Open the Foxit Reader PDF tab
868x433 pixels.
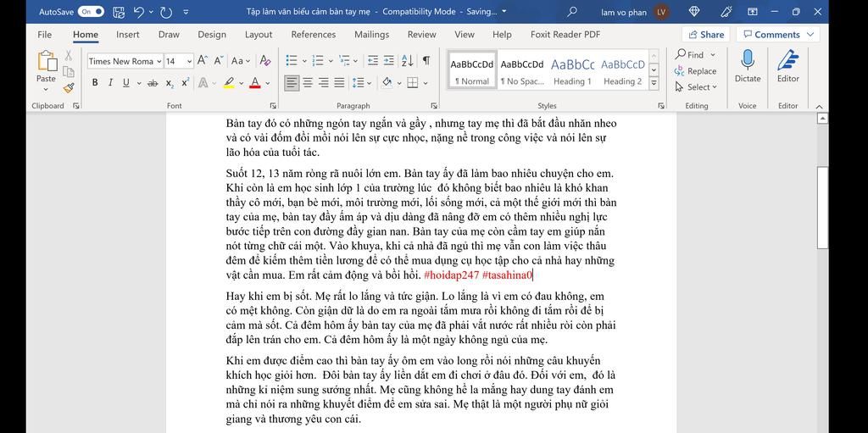click(x=565, y=35)
